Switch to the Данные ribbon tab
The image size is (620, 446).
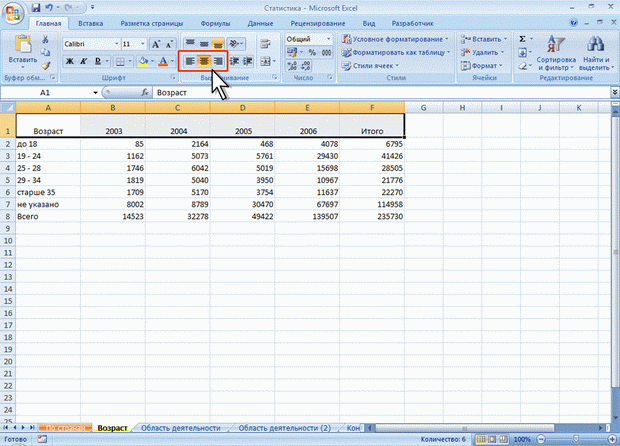point(260,23)
